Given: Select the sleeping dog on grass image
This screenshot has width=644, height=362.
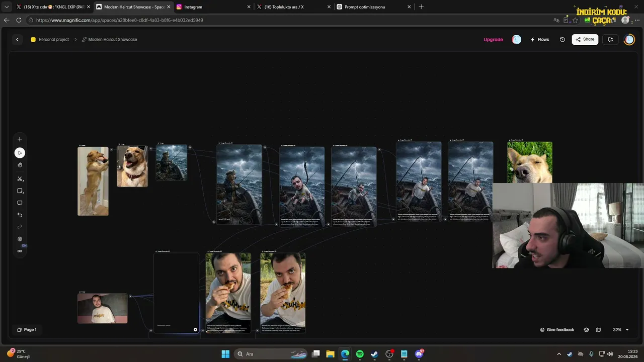Looking at the screenshot, I should tap(530, 162).
